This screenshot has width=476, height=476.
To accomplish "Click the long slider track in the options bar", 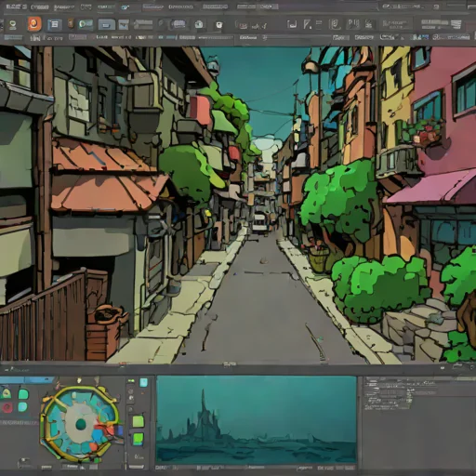I will click(x=297, y=37).
